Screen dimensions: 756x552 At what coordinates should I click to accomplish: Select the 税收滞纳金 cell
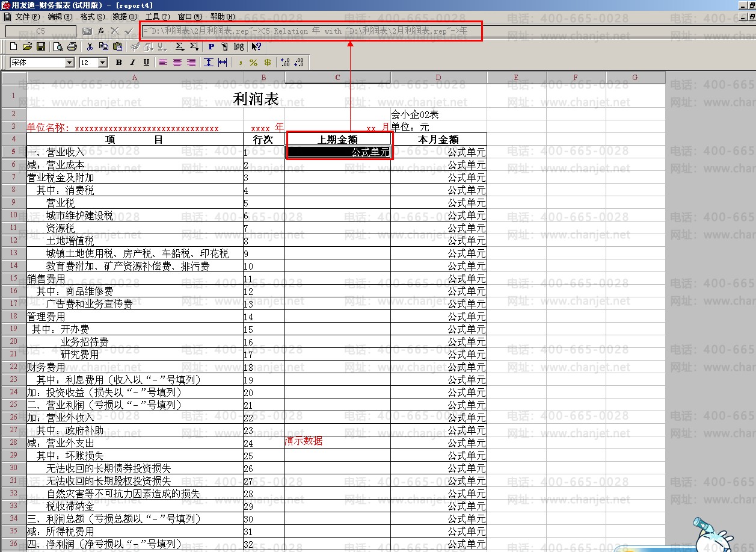click(135, 506)
